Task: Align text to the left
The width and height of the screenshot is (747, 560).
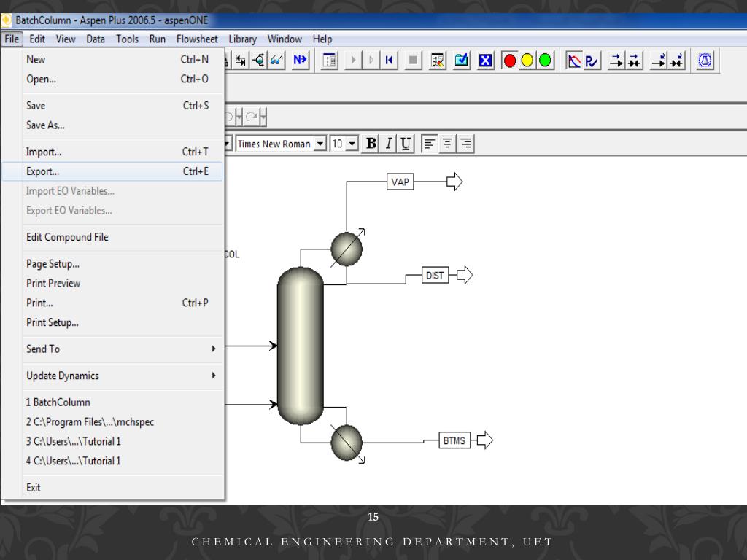Action: 429,144
